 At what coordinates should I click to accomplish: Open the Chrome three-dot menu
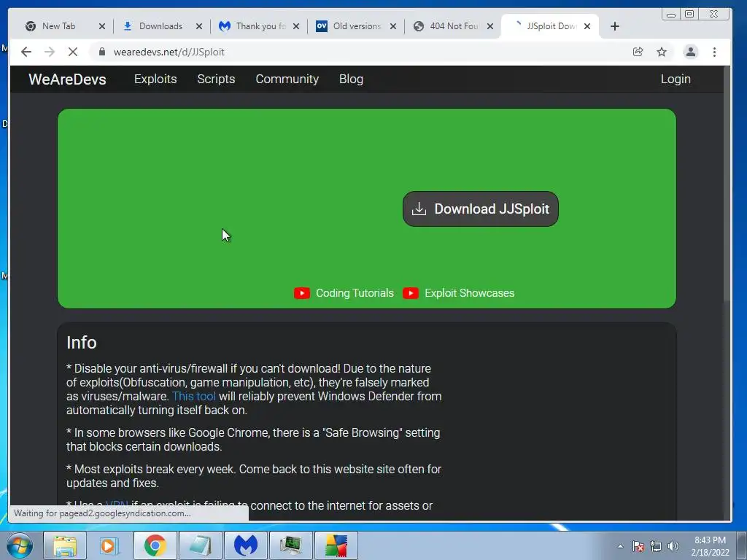(x=714, y=52)
